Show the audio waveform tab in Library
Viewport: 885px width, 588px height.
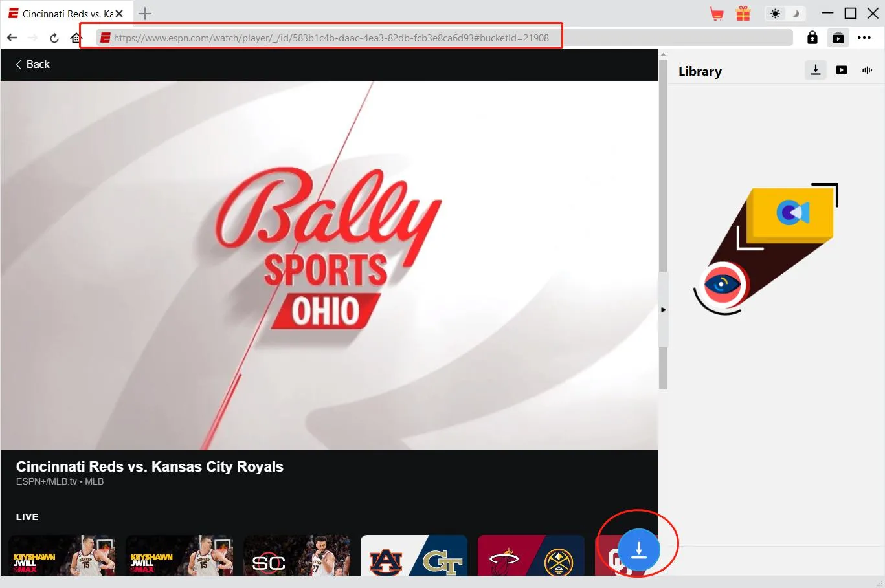[x=867, y=70]
